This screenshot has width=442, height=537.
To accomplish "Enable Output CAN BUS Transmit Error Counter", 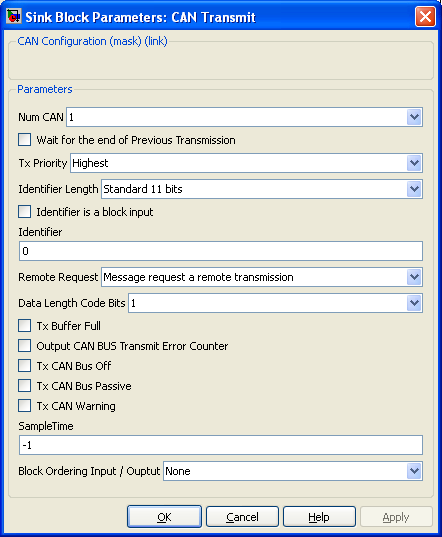I will click(x=24, y=346).
